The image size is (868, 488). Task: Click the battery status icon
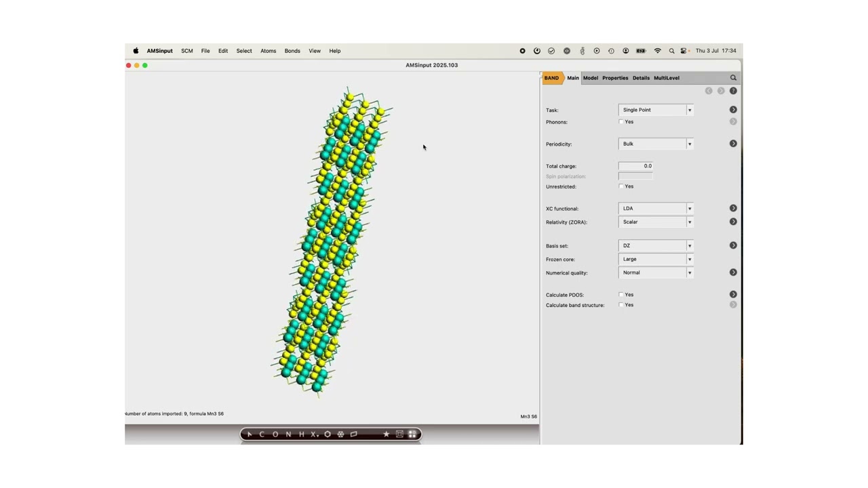(x=641, y=51)
